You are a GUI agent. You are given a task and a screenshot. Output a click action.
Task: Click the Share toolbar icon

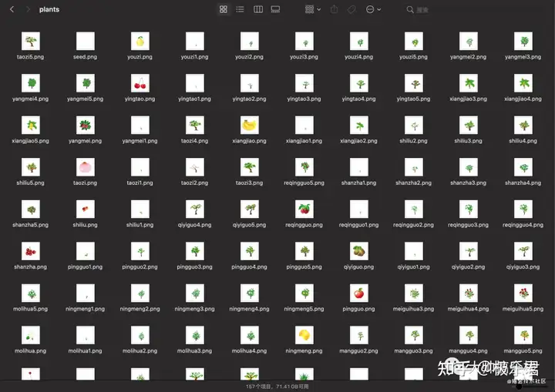pyautogui.click(x=334, y=9)
